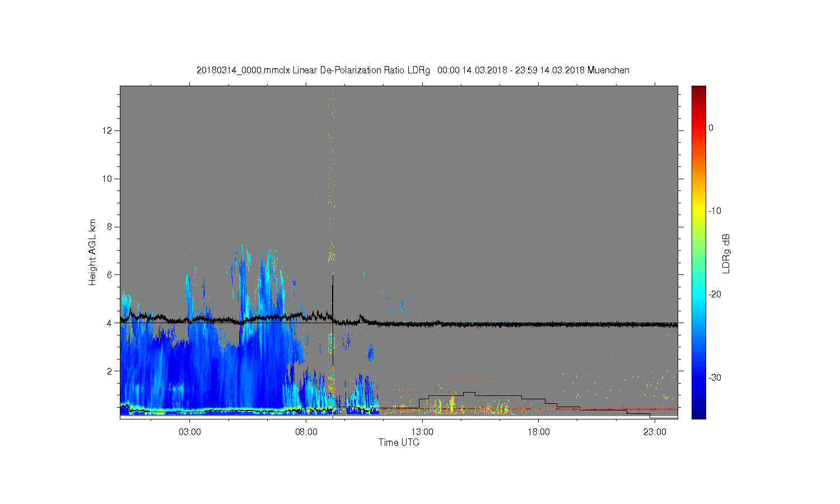Click the 08:00 time tick label
Viewport: 840px width, 504px height.
[306, 432]
